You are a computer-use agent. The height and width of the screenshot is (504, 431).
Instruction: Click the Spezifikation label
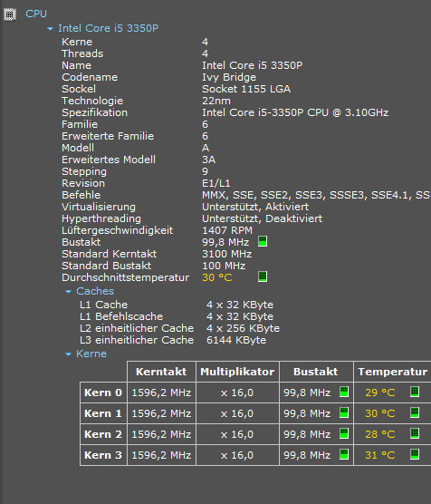[94, 112]
